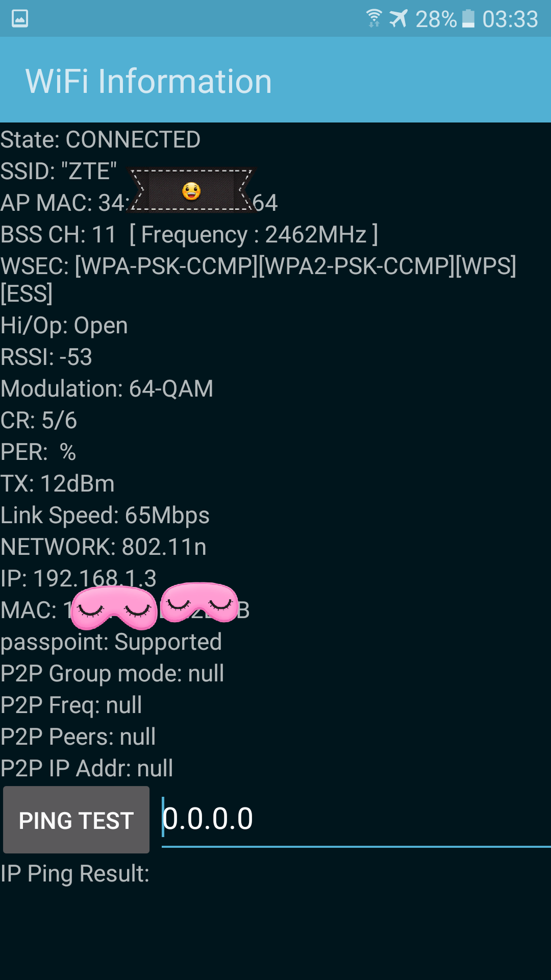Tap the State: CONNECTED line
551x980 pixels.
[x=101, y=140]
